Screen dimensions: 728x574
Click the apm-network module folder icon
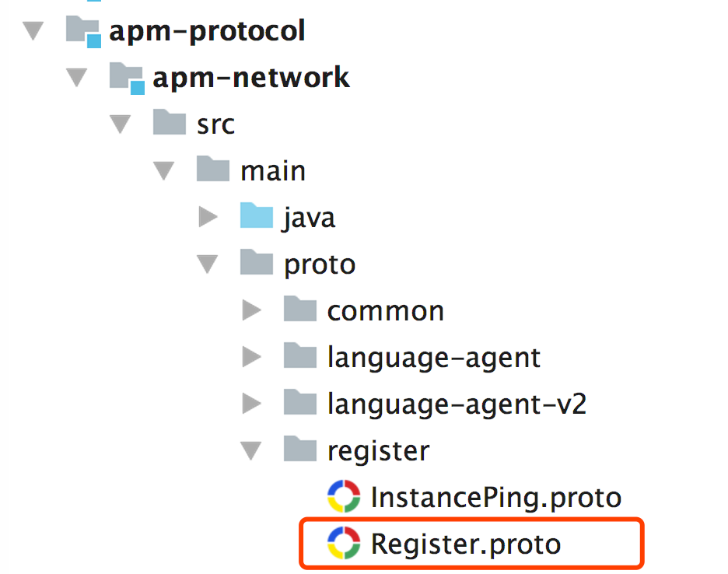tap(127, 78)
